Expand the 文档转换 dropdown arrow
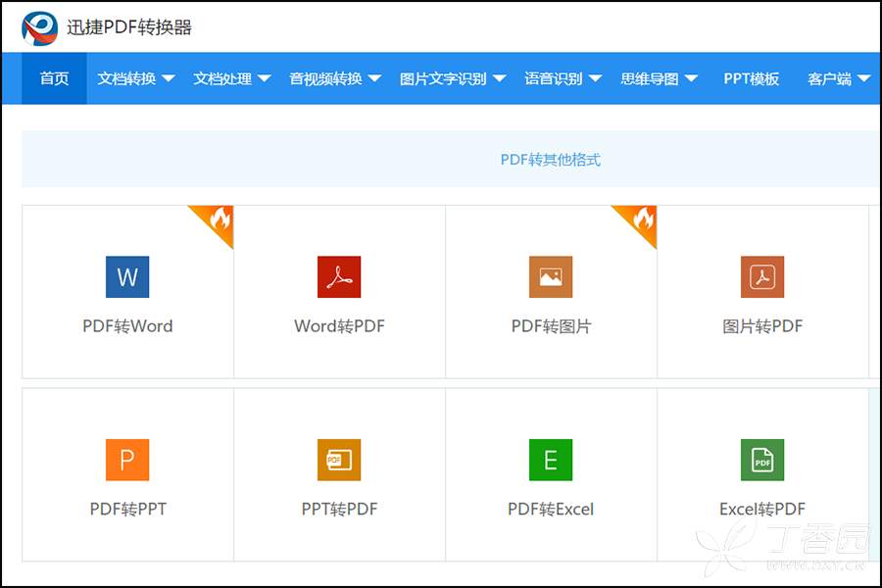 [x=169, y=78]
